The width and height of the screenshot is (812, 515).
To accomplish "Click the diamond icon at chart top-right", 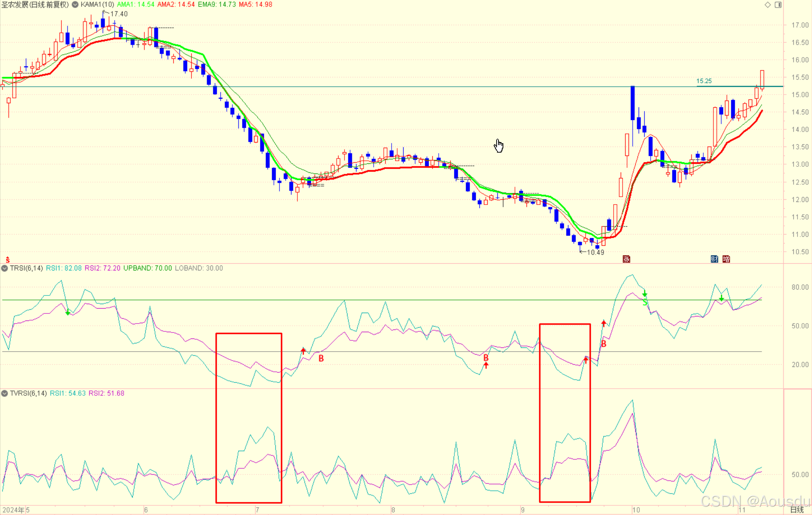I will [768, 5].
